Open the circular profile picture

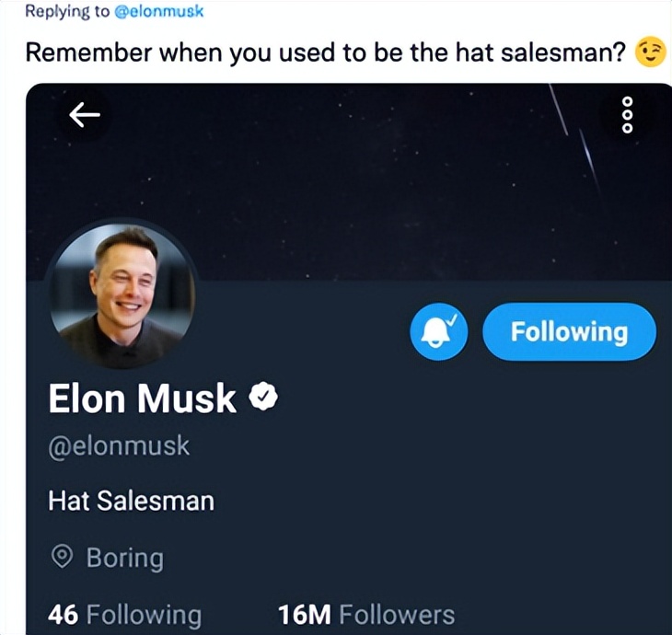click(122, 295)
